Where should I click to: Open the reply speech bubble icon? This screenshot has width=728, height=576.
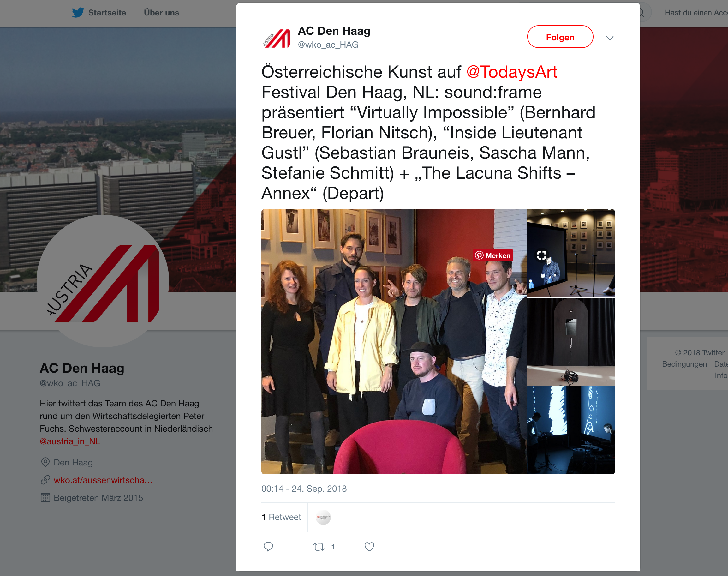268,547
